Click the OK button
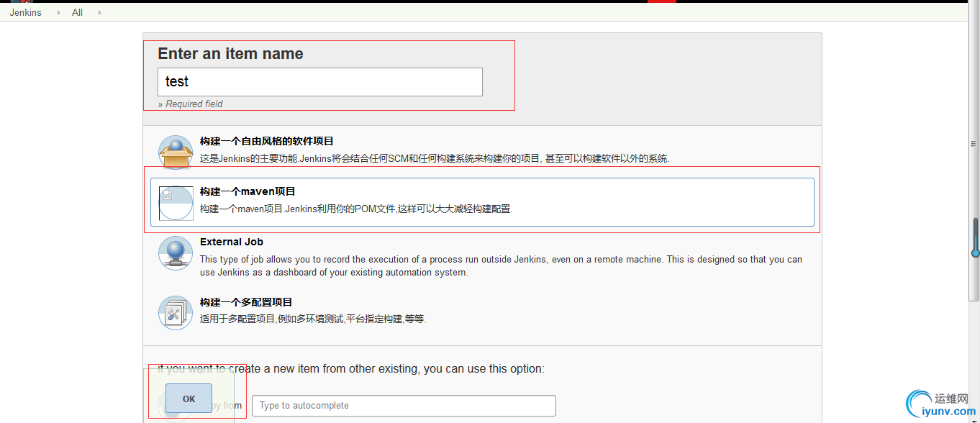This screenshot has width=980, height=423. pos(189,399)
